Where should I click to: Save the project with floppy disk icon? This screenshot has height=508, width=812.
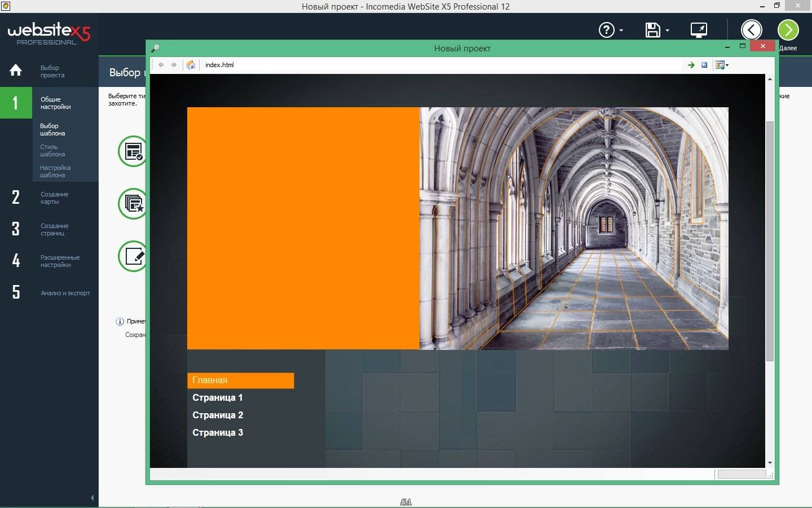652,30
